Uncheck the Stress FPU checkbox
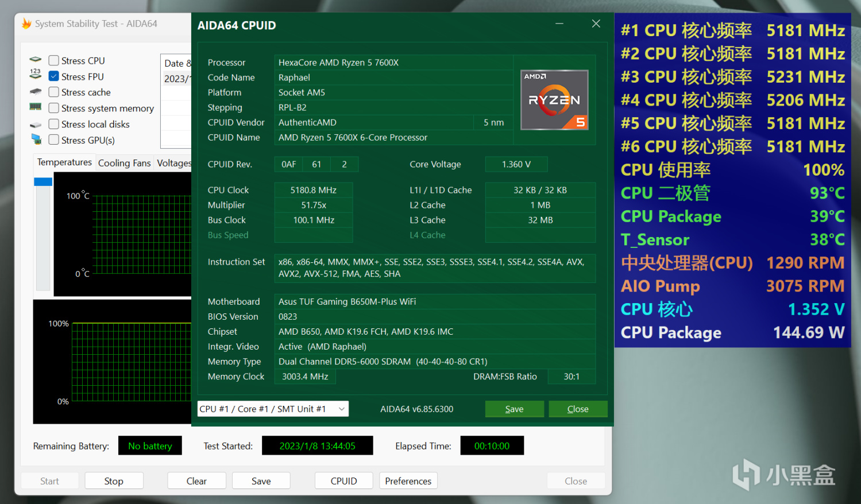 pos(54,76)
